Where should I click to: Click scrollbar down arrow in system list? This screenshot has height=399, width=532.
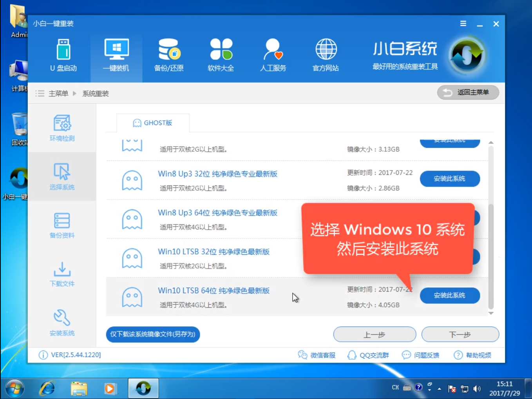491,313
